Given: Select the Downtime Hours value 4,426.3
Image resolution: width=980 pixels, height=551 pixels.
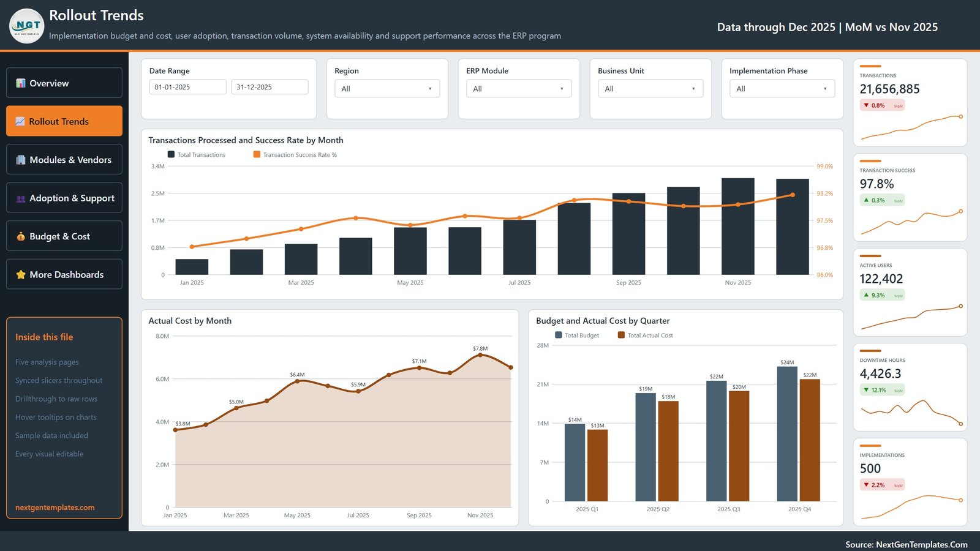Looking at the screenshot, I should tap(880, 373).
